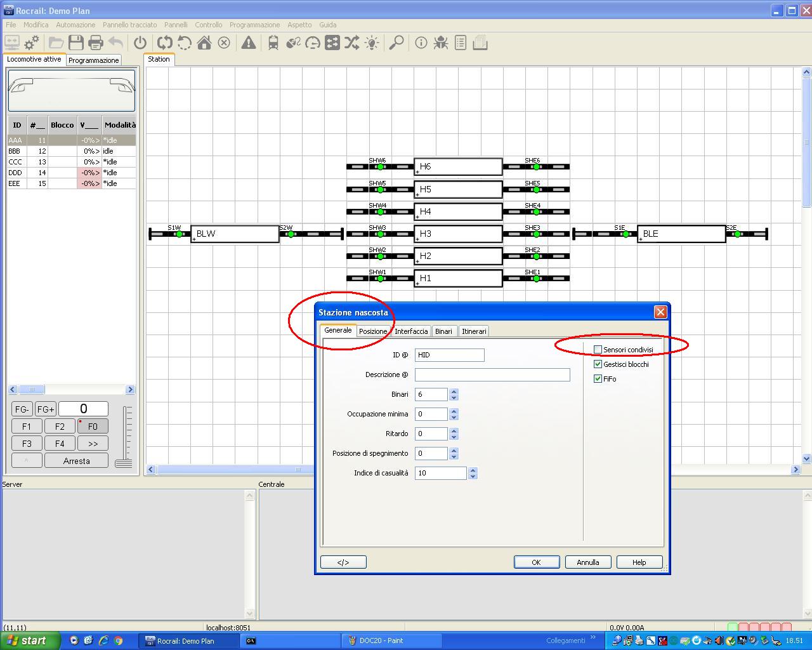812x650 pixels.
Task: Open the Itinerari tab
Action: point(474,331)
